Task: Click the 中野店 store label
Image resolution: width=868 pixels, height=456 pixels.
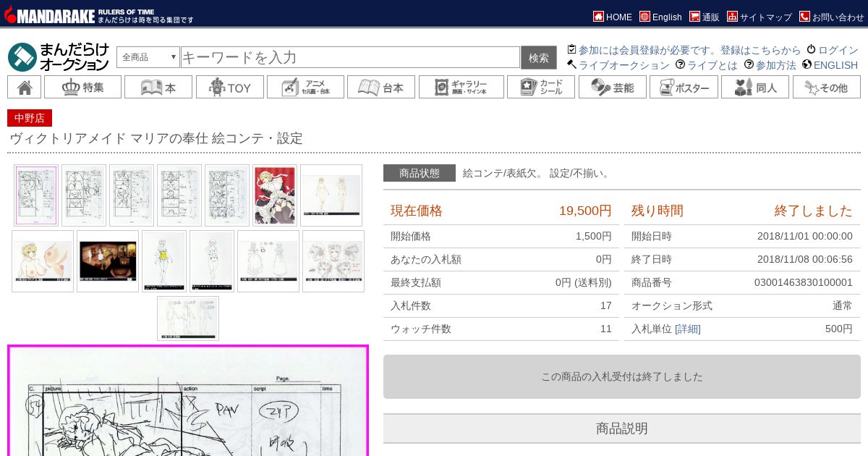Action: (30, 118)
